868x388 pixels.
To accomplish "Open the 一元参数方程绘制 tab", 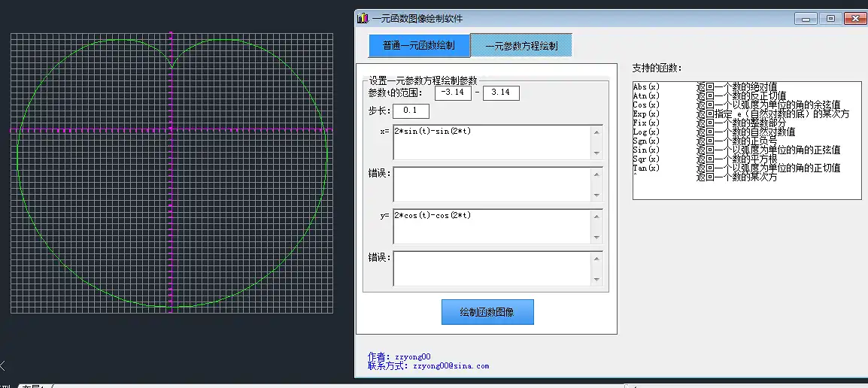I will [x=521, y=46].
